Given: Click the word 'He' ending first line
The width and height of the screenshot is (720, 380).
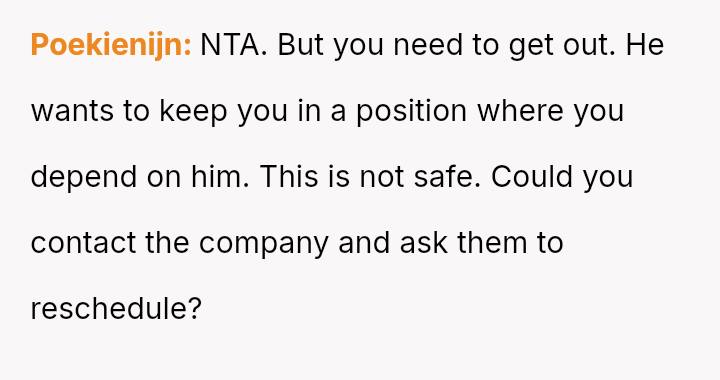Looking at the screenshot, I should point(645,45).
